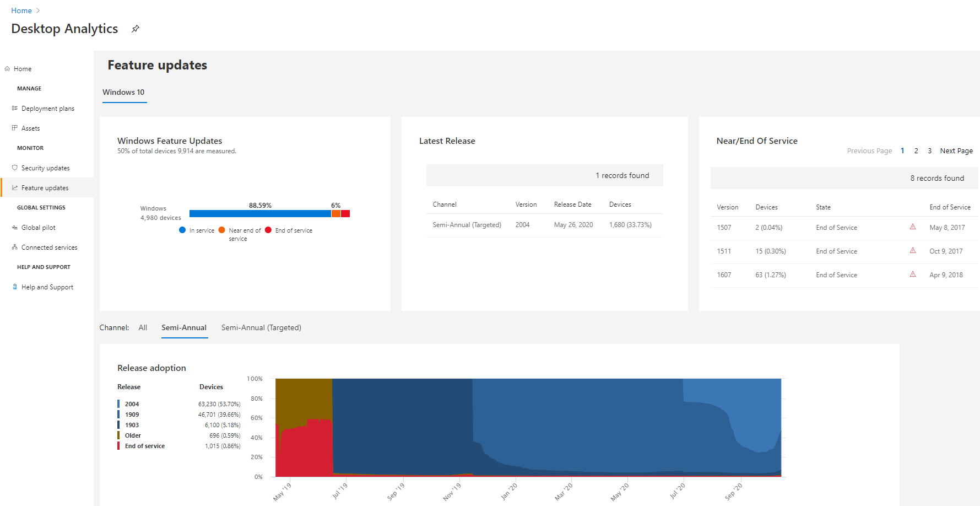Click the Near end of service legend dot

(221, 230)
